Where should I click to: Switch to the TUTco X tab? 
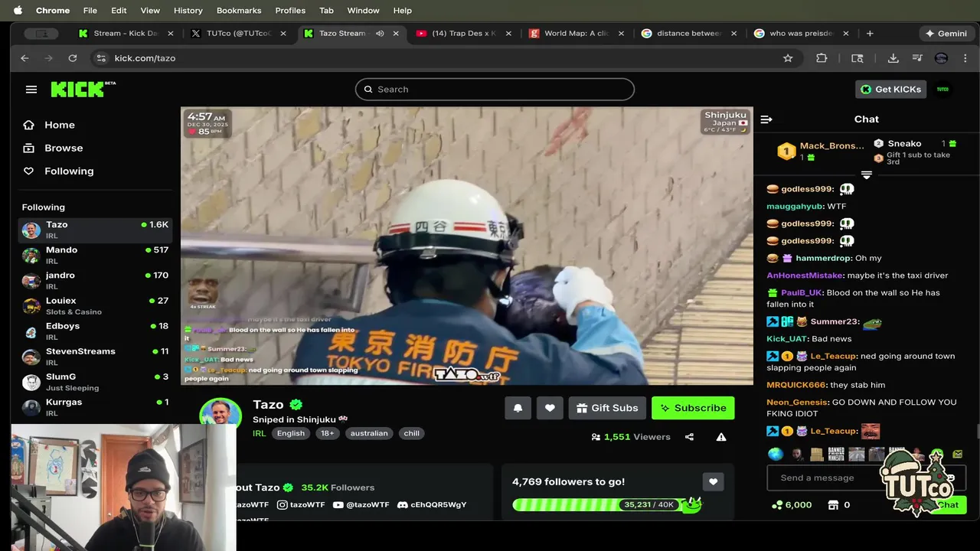pos(239,33)
